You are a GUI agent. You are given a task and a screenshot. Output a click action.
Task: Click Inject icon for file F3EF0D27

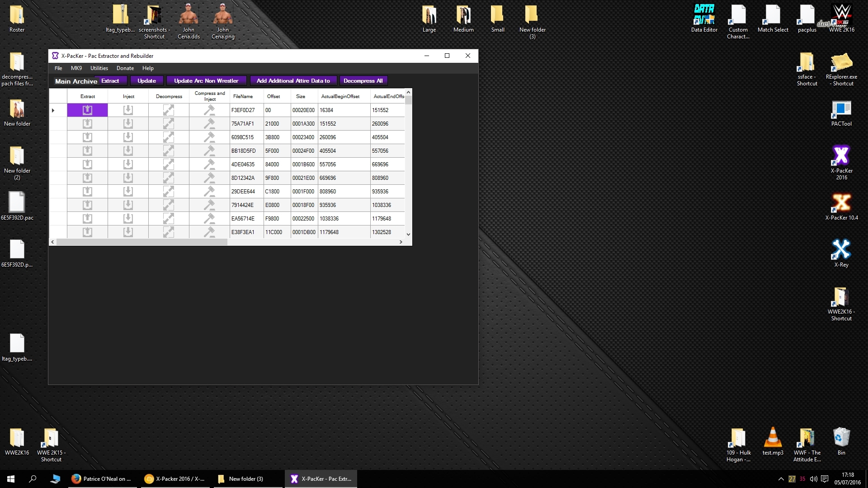click(x=128, y=110)
